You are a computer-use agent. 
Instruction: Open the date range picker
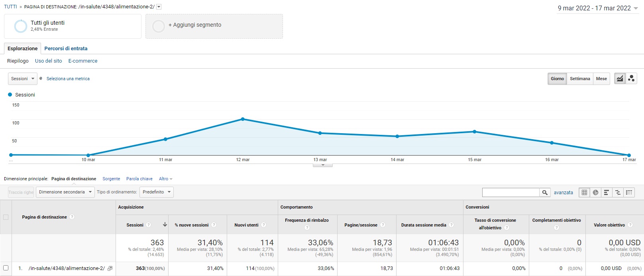click(x=597, y=8)
